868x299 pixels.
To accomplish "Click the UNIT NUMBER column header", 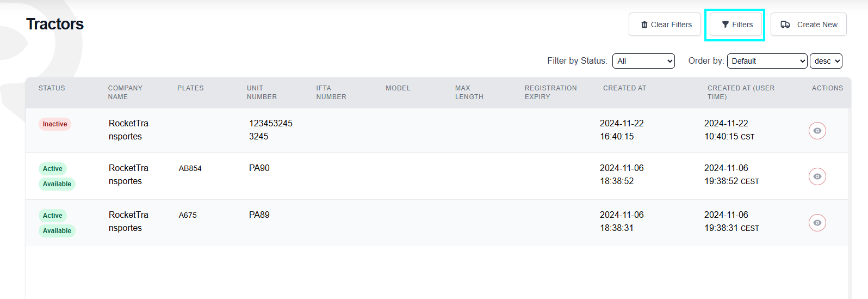I will (x=262, y=93).
